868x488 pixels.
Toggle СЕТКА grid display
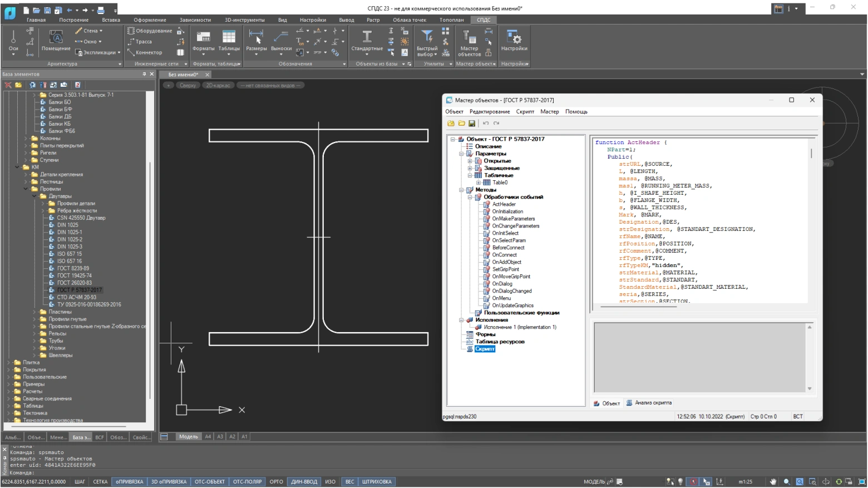100,482
